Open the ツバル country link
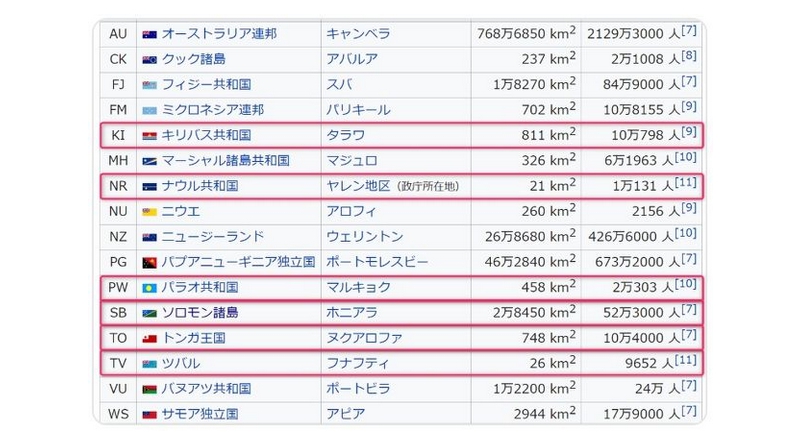This screenshot has width=801, height=442. pos(180,364)
